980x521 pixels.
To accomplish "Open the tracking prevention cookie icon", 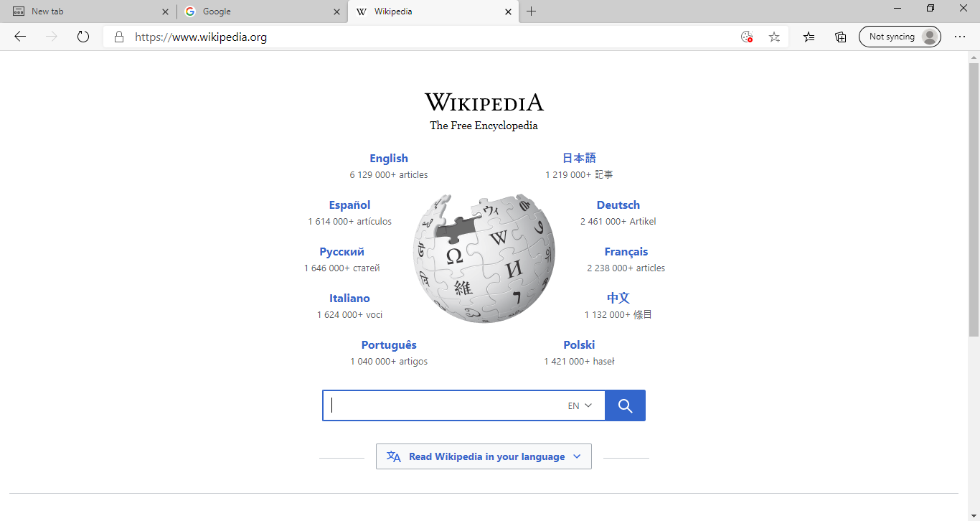I will pyautogui.click(x=747, y=37).
